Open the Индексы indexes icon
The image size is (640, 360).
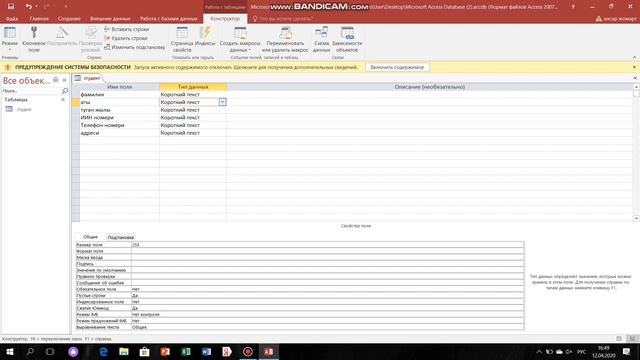(x=205, y=37)
